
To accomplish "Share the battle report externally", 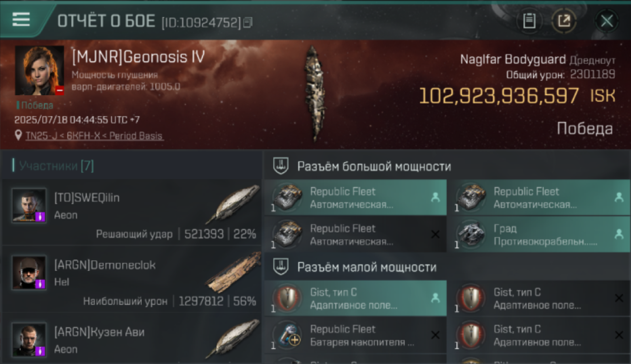I will pyautogui.click(x=564, y=21).
